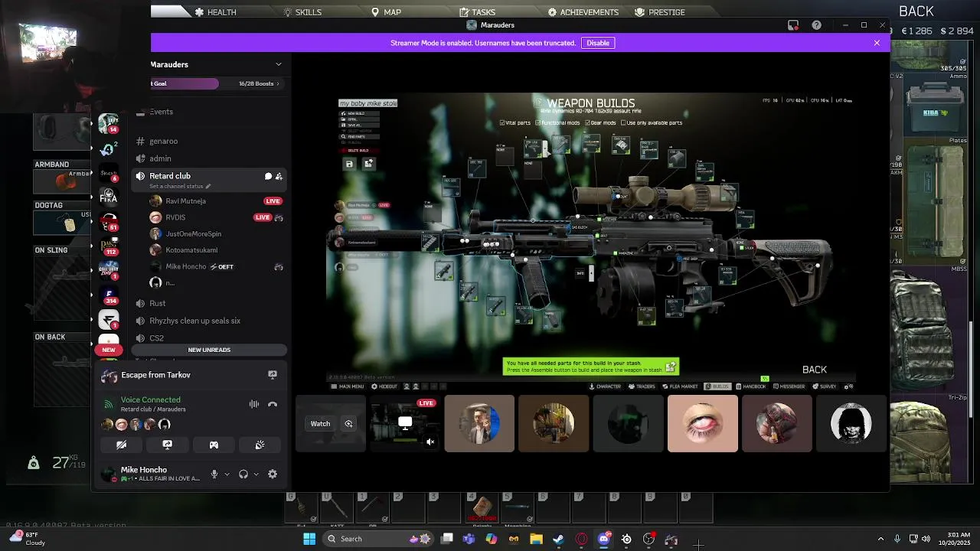Open the admin voice channel

click(x=209, y=158)
